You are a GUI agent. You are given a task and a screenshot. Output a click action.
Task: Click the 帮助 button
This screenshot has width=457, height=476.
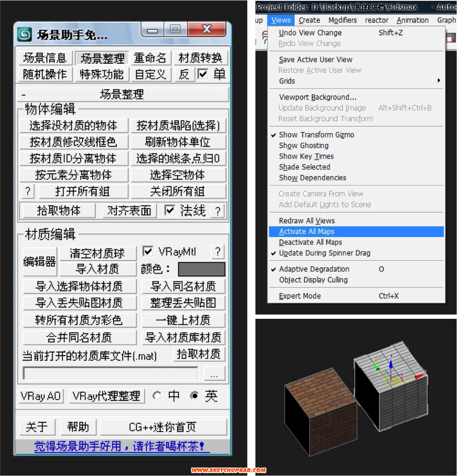78,427
